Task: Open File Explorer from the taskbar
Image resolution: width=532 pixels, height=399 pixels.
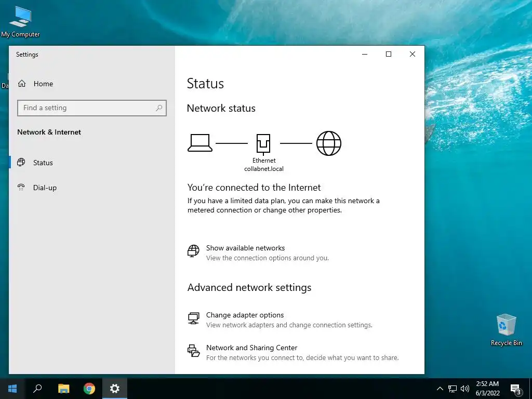Action: pyautogui.click(x=63, y=389)
